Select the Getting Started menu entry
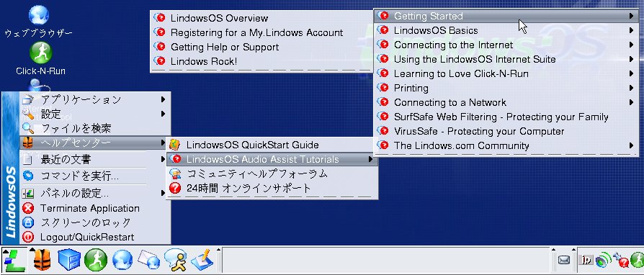Image resolution: width=644 pixels, height=275 pixels. [x=506, y=16]
